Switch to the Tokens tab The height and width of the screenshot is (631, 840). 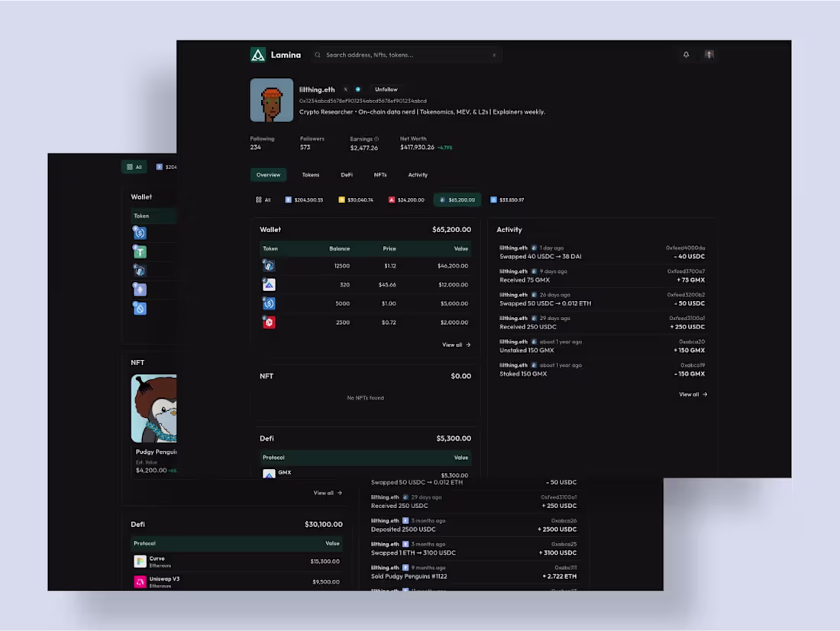pyautogui.click(x=311, y=175)
